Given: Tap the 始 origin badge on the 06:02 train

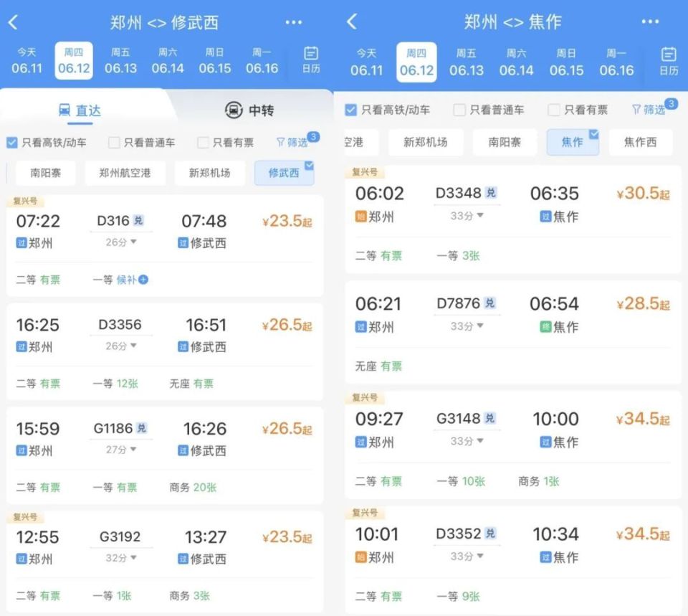Looking at the screenshot, I should click(x=360, y=217).
